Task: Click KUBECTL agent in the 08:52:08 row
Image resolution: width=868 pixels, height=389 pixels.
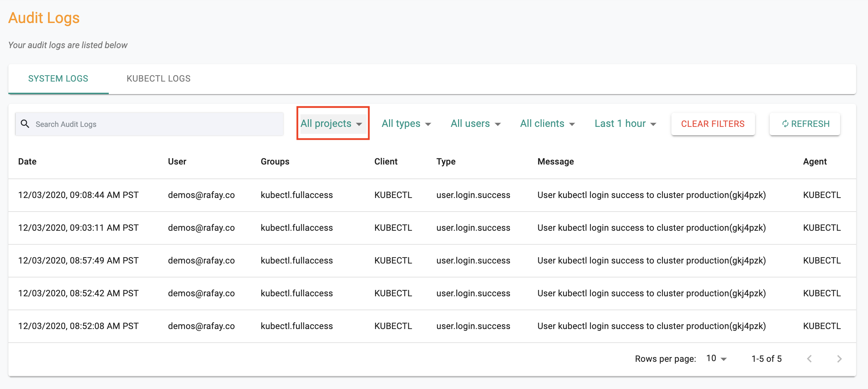Action: click(822, 326)
